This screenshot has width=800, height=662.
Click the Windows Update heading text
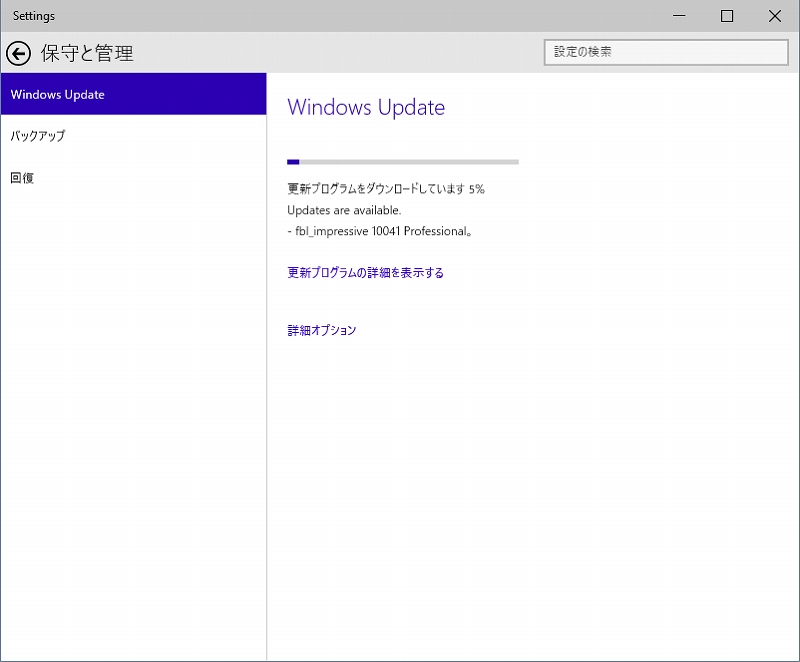coord(366,108)
